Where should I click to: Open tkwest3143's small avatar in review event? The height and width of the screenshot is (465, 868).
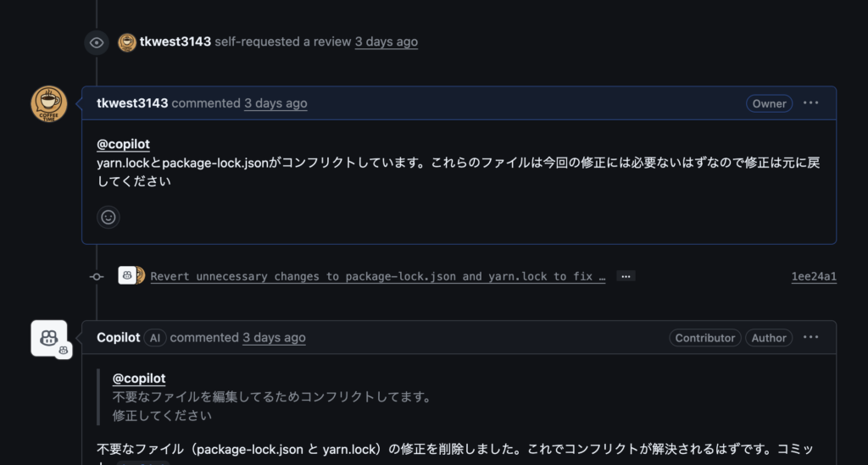127,42
